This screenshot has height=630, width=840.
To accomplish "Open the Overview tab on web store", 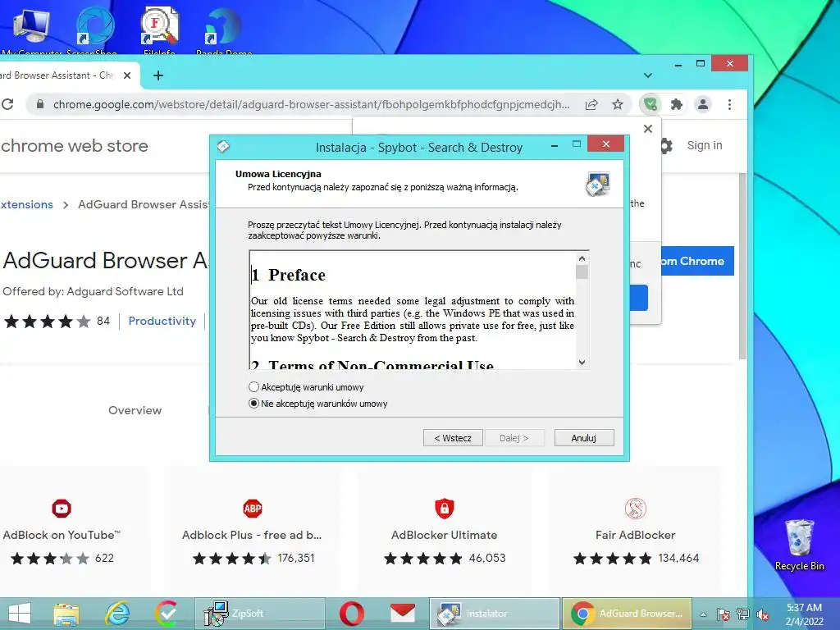I will point(135,410).
